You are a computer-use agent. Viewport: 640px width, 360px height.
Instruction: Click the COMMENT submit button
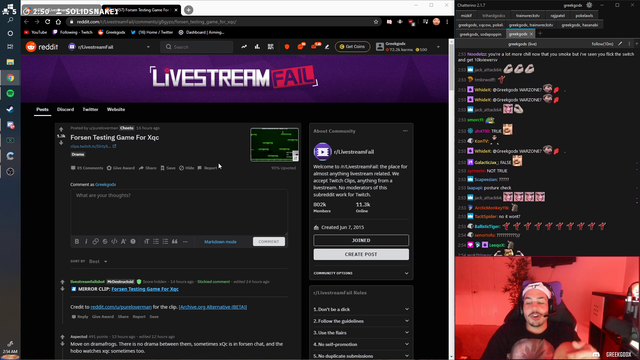tap(269, 242)
